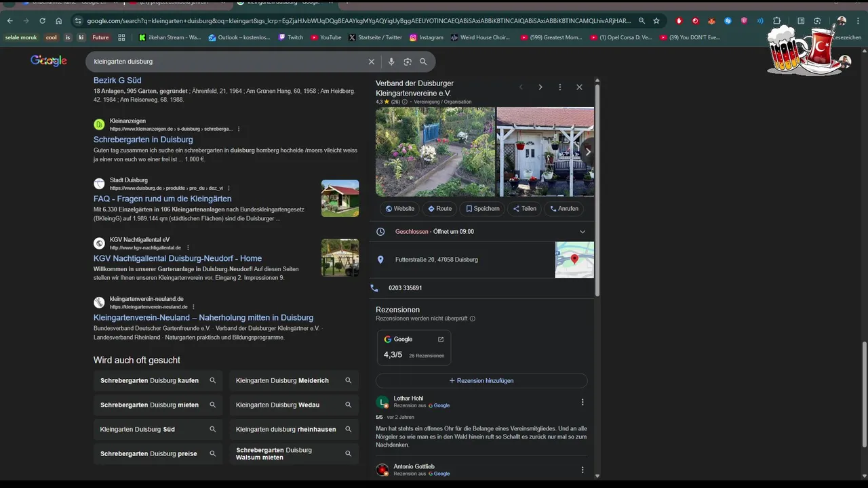This screenshot has width=868, height=488.
Task: Click 'Rezension hinzufügen' button
Action: [481, 381]
